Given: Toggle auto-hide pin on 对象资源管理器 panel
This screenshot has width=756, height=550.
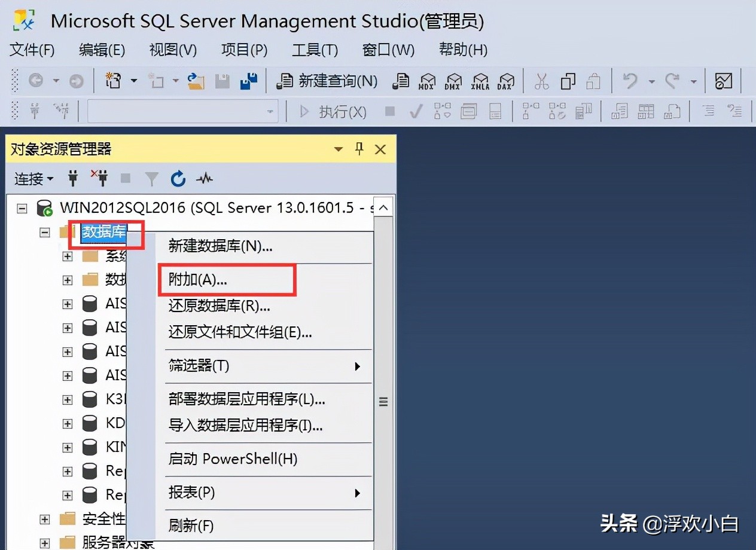Looking at the screenshot, I should [359, 149].
